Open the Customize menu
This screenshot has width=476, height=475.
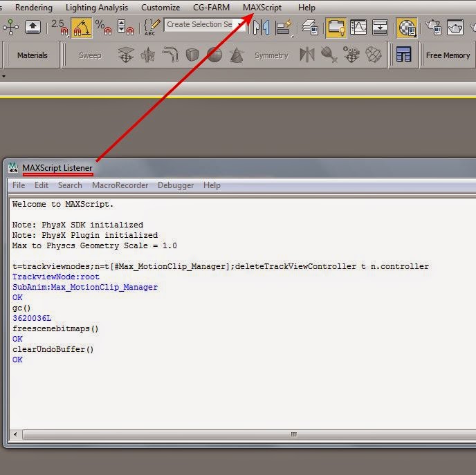click(161, 8)
